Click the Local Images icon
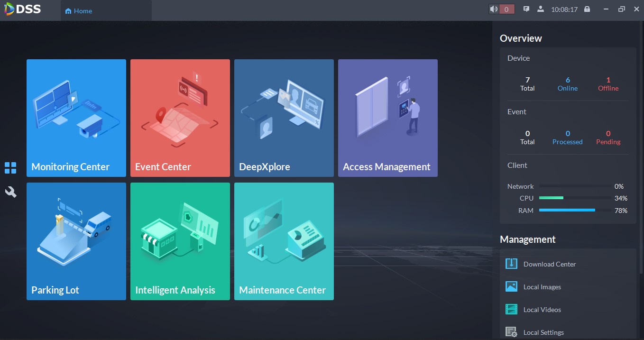This screenshot has height=340, width=644. tap(511, 286)
